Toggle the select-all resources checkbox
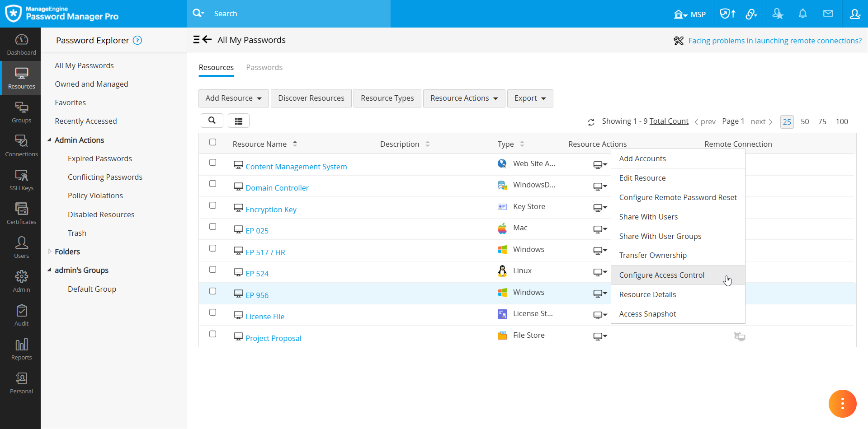 (213, 142)
